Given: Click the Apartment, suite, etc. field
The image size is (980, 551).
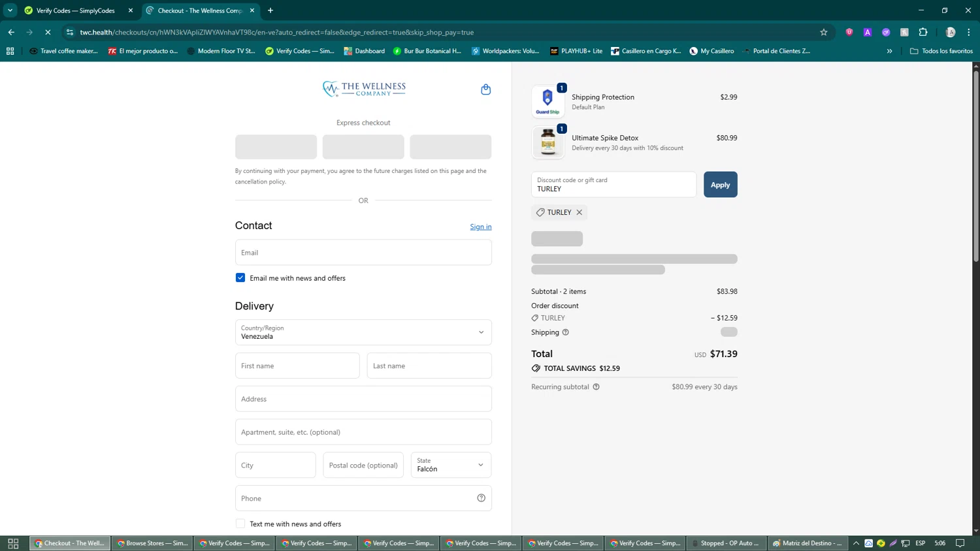Looking at the screenshot, I should pyautogui.click(x=363, y=432).
